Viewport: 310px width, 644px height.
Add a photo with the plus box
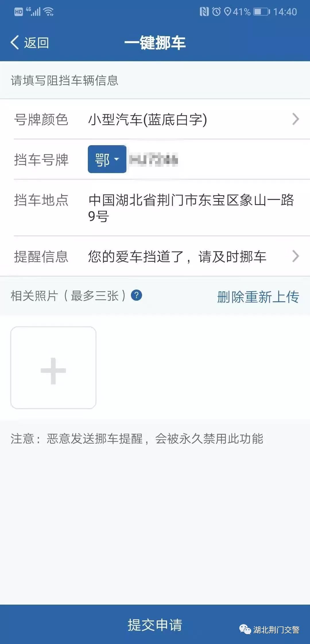tap(53, 368)
